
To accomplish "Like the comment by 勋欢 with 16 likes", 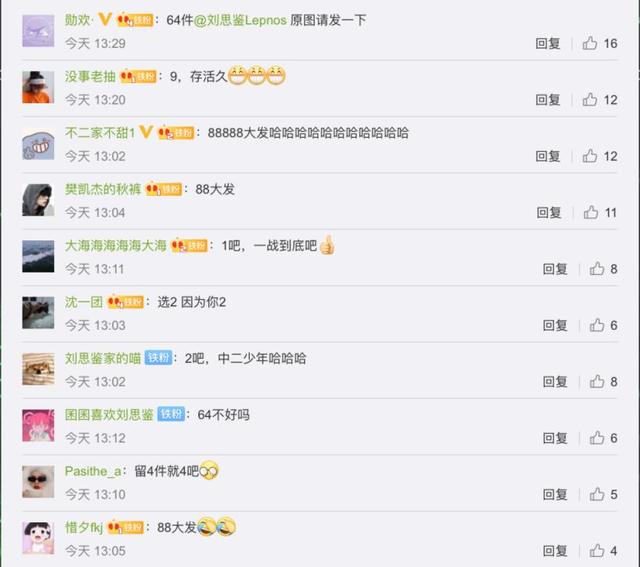I will [590, 43].
